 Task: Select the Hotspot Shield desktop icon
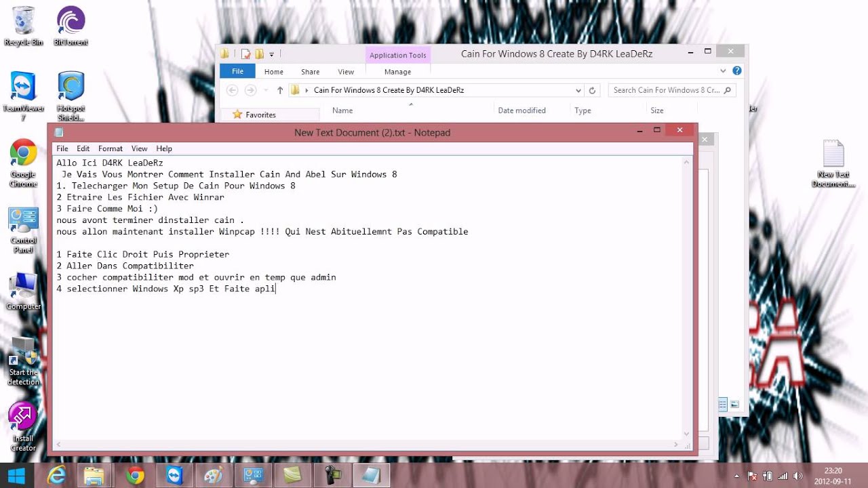point(71,96)
